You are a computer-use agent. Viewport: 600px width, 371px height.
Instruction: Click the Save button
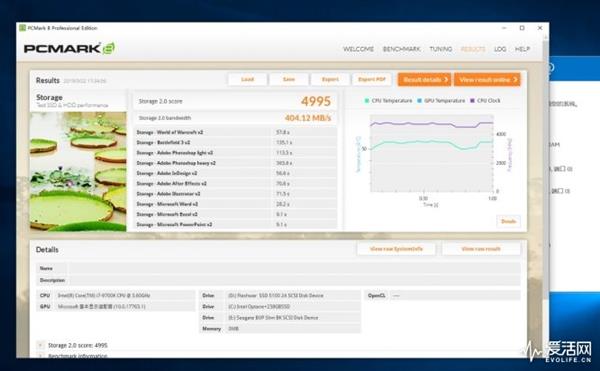click(x=289, y=80)
